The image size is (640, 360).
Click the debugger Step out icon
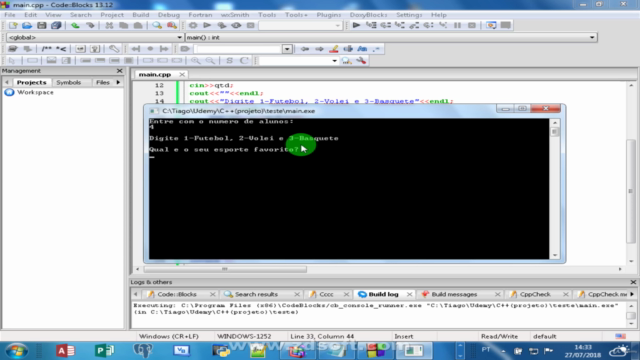tap(414, 25)
